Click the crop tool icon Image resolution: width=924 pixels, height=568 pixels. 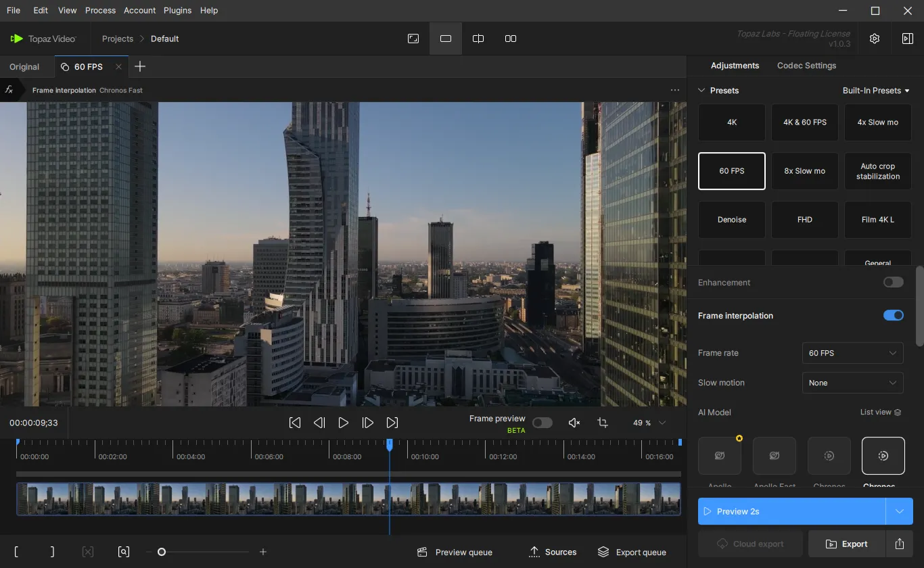click(603, 423)
